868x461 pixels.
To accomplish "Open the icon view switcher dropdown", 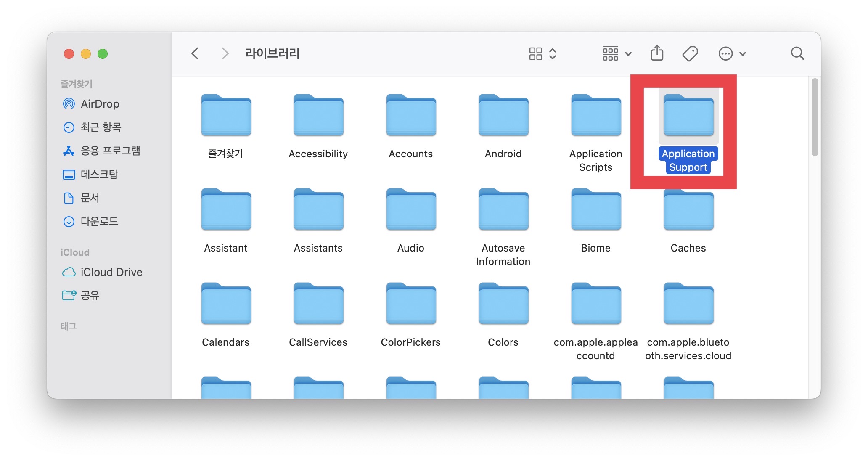I will [x=542, y=53].
